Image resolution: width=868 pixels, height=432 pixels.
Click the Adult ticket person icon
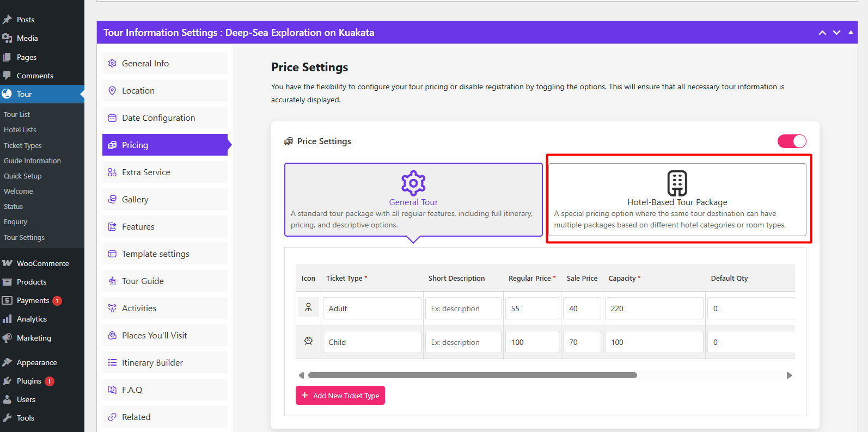(308, 308)
